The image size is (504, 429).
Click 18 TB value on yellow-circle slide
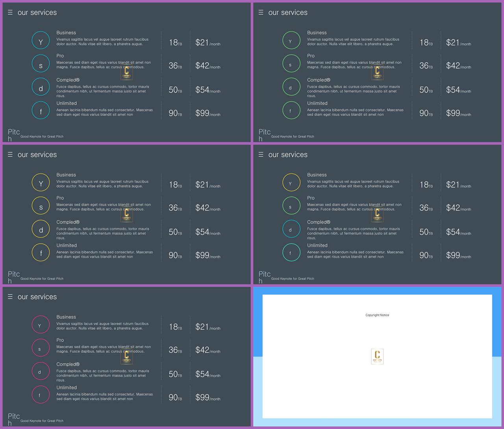coord(175,185)
